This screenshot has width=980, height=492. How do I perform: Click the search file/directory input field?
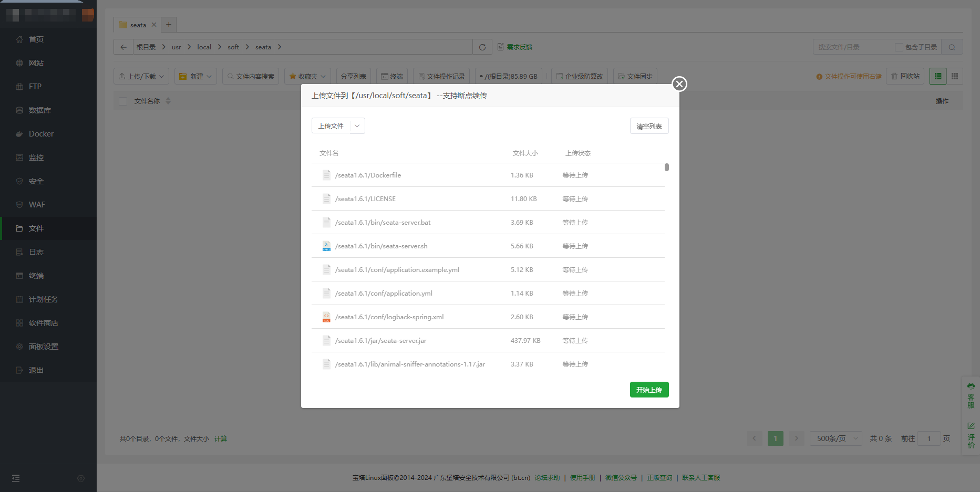tap(851, 47)
